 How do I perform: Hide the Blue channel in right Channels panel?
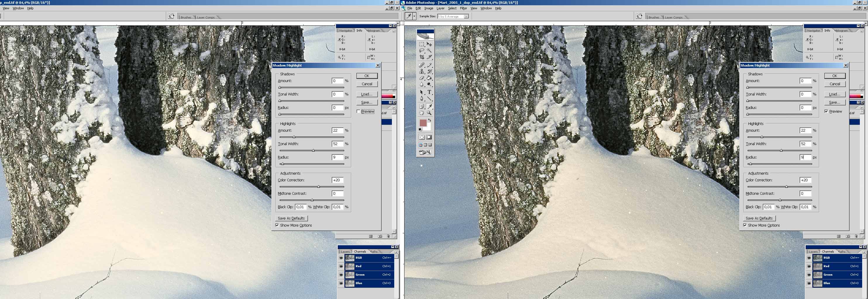(809, 283)
